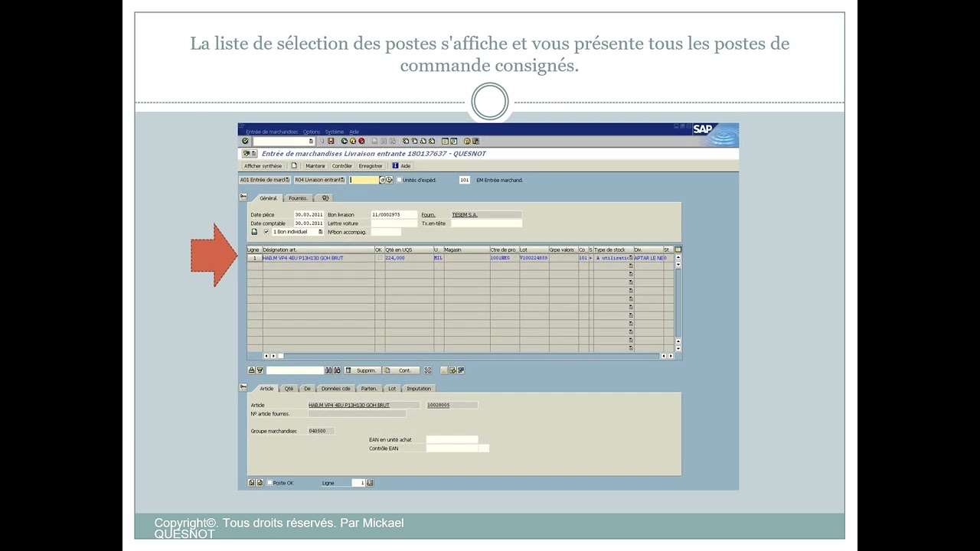Click the Bon livraison input field
This screenshot has width=980, height=551.
394,215
